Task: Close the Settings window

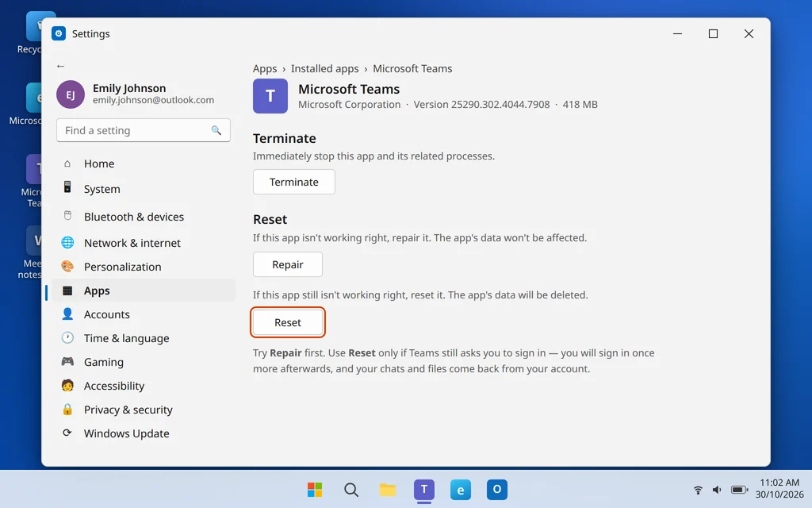Action: (x=749, y=33)
